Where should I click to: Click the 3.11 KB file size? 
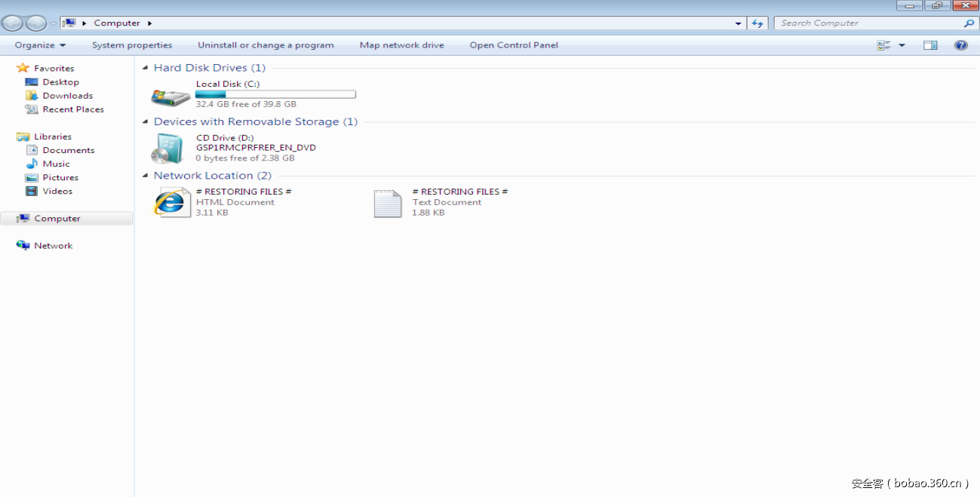[212, 213]
